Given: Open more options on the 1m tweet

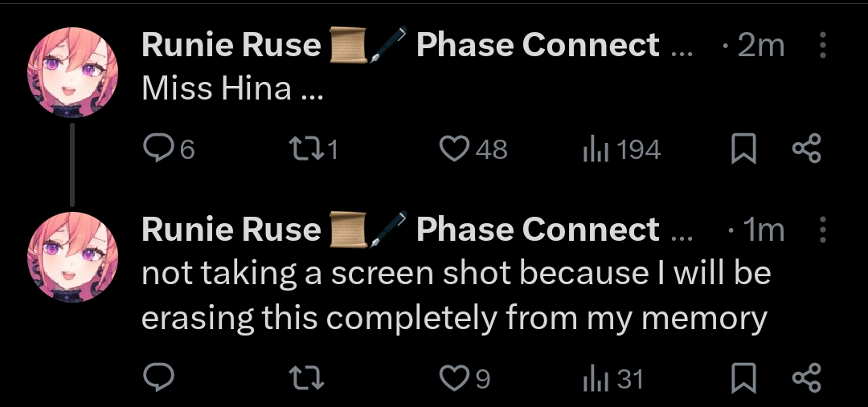Looking at the screenshot, I should click(x=823, y=230).
